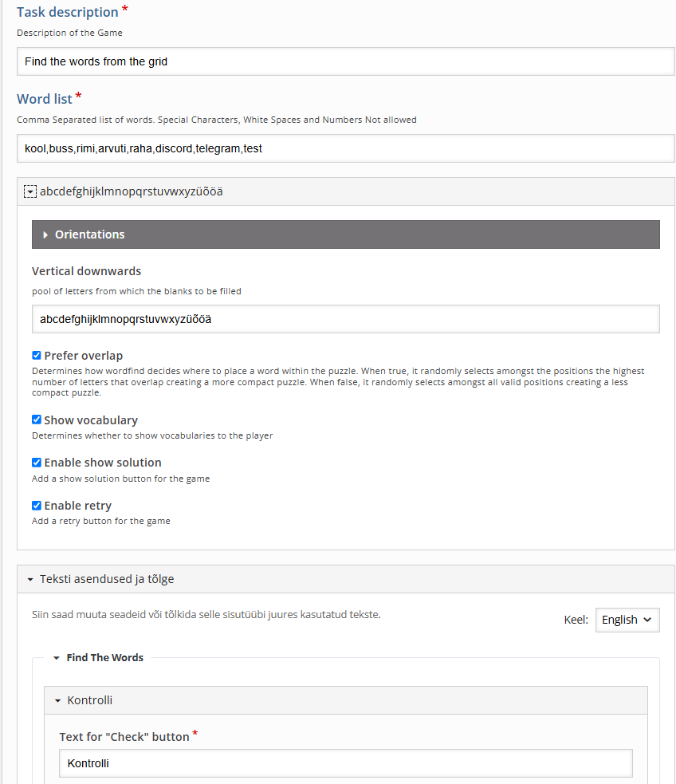Click the Kontrolli panel title text

coord(89,700)
